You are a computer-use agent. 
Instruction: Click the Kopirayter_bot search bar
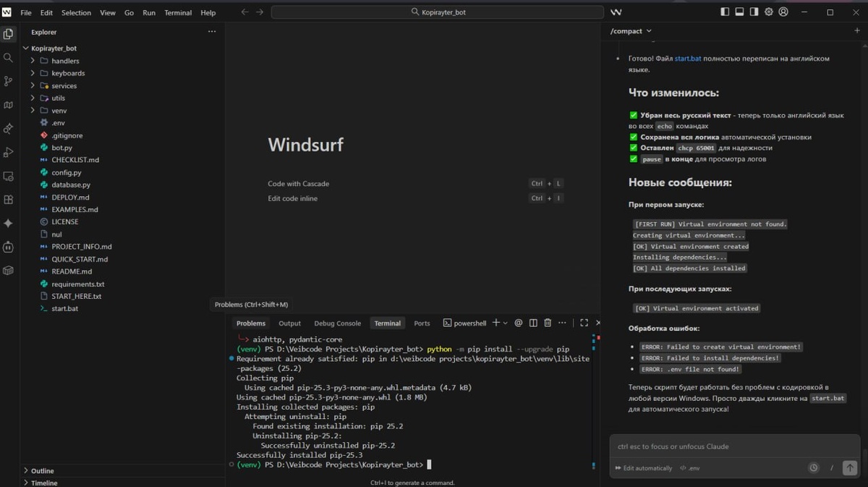coord(437,12)
